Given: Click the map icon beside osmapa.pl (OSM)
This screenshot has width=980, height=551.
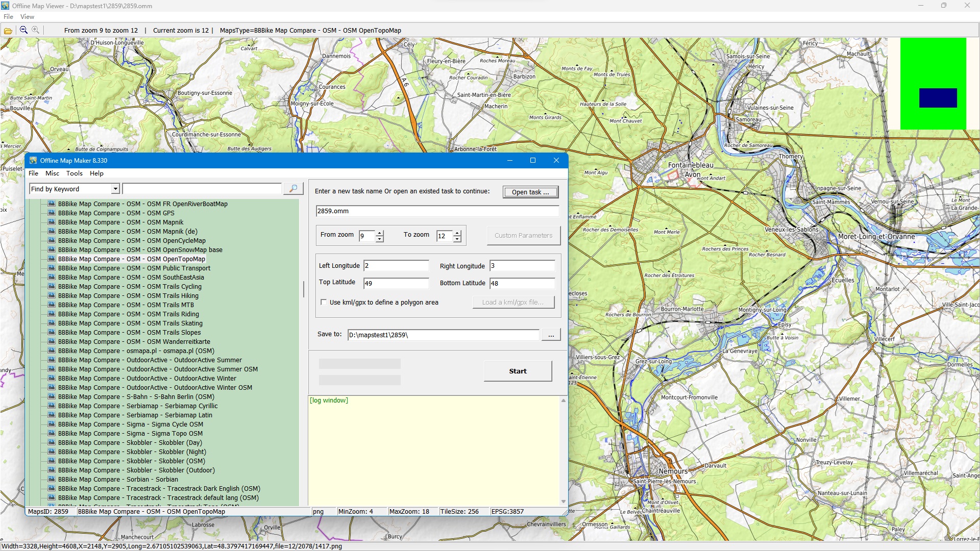Looking at the screenshot, I should coord(52,350).
